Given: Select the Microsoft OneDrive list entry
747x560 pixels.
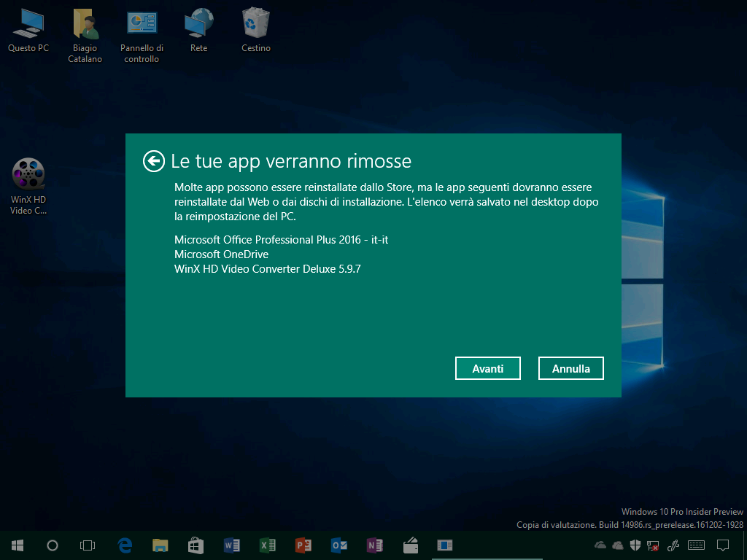Looking at the screenshot, I should 221,254.
